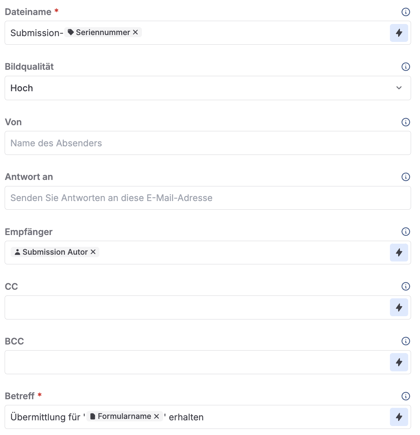Screen dimensions: 420x435
Task: Click into the BCC input field
Action: tap(197, 362)
